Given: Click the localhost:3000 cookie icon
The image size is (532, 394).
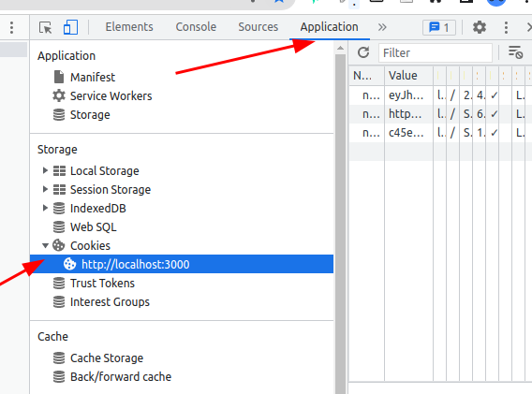Looking at the screenshot, I should point(70,264).
